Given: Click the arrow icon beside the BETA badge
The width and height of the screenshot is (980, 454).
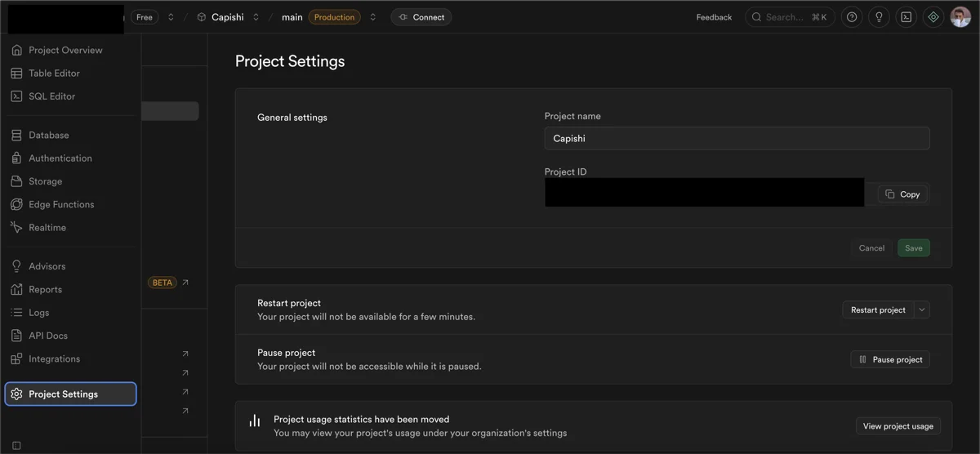Looking at the screenshot, I should pyautogui.click(x=185, y=283).
